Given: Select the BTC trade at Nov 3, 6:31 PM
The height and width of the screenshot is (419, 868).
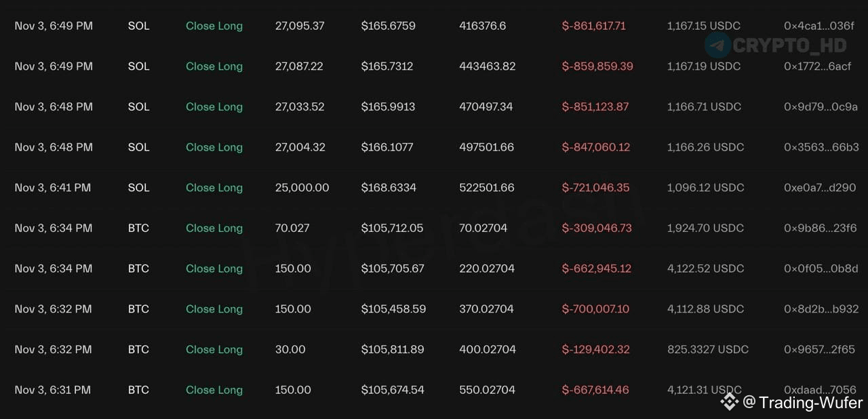Looking at the screenshot, I should [x=434, y=390].
